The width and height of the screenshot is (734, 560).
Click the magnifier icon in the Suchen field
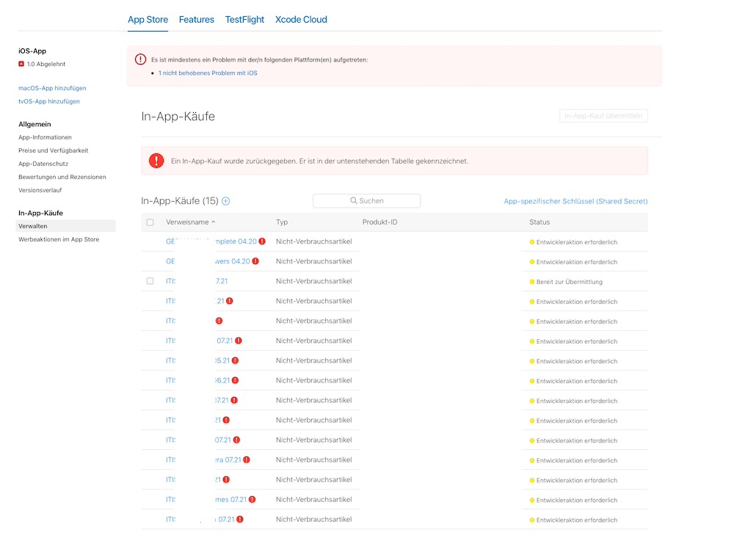tap(353, 201)
